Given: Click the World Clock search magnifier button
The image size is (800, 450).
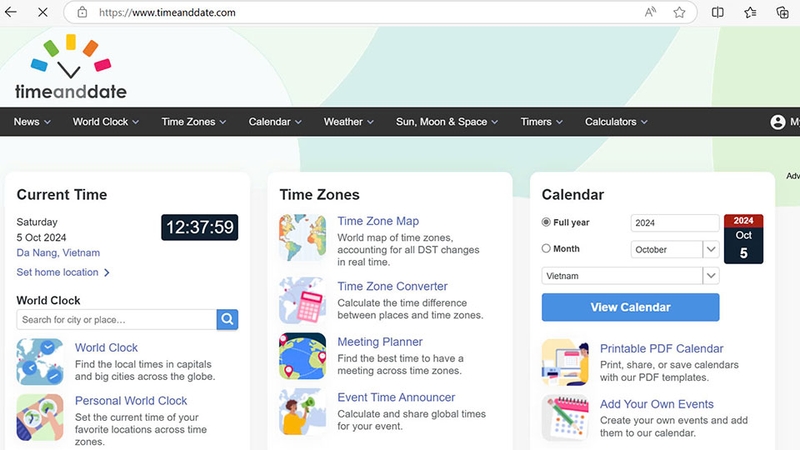Looking at the screenshot, I should click(x=228, y=319).
